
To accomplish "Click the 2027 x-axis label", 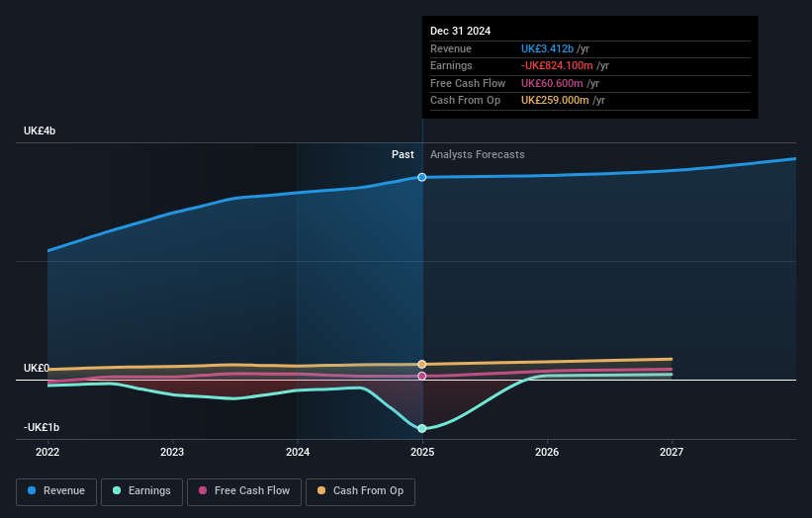I will (x=672, y=452).
